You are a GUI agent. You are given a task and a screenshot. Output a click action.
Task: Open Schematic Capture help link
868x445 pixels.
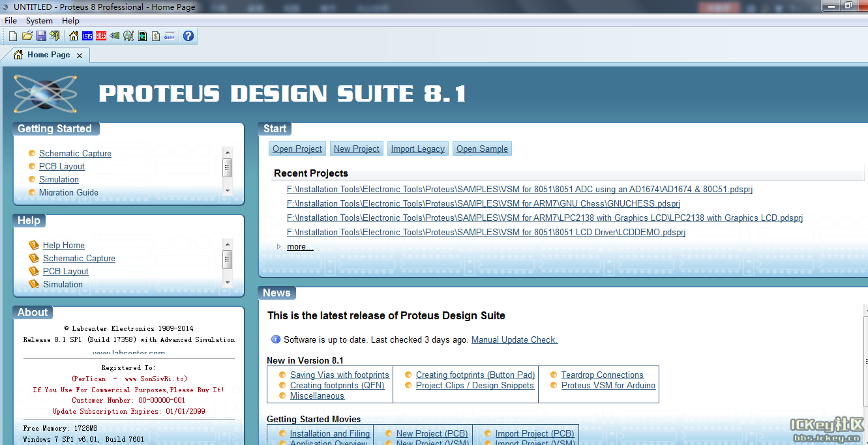(x=79, y=258)
